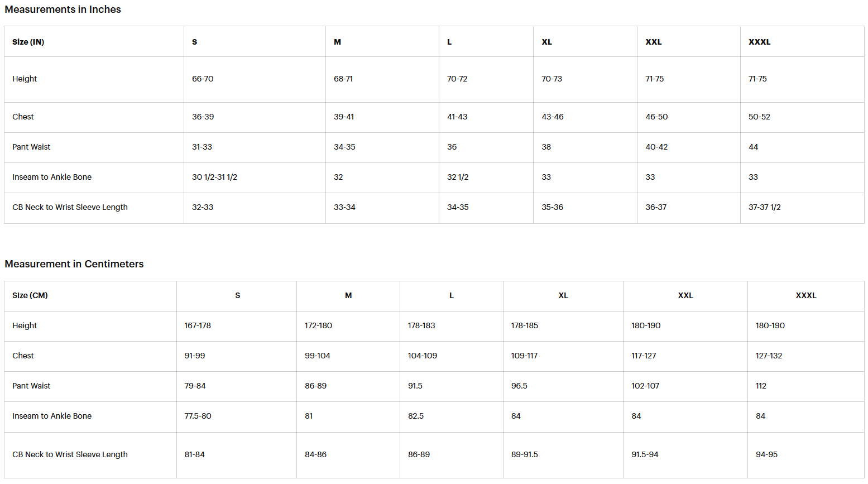
Task: Select the 40-42 pant waist cell
Action: [689, 147]
